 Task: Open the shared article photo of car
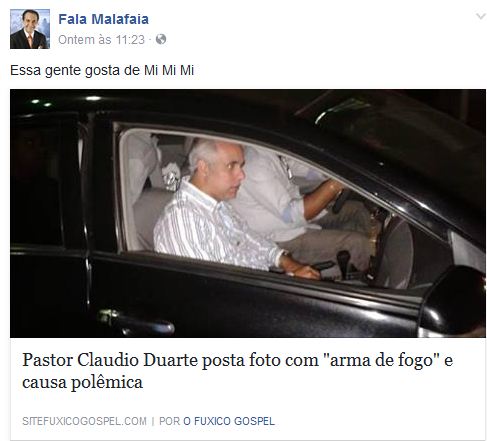point(248,213)
